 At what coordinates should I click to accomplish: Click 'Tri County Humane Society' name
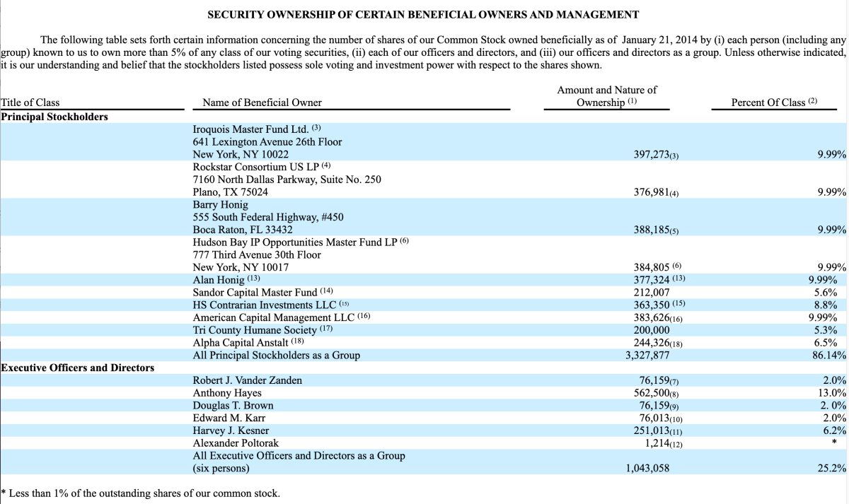(x=255, y=330)
